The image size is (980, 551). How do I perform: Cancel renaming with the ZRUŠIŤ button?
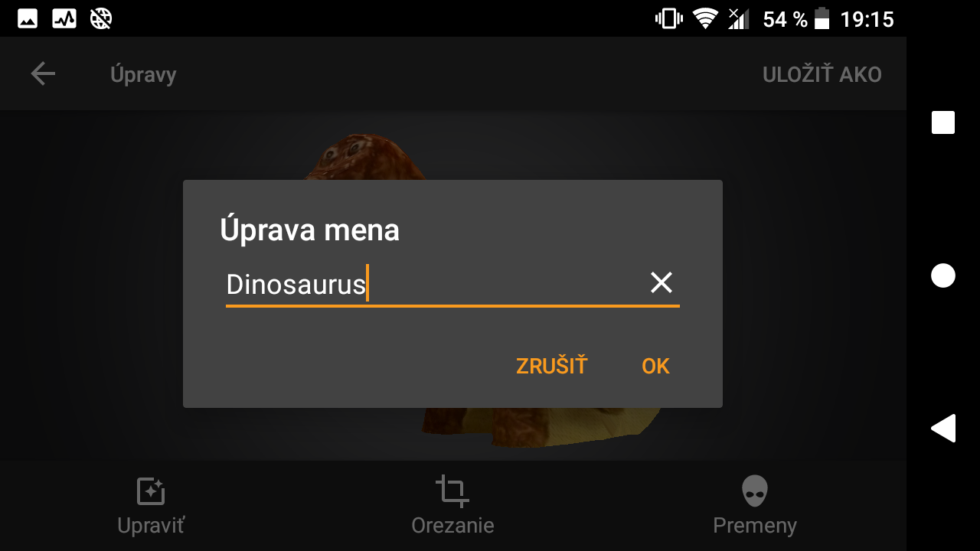(x=551, y=366)
